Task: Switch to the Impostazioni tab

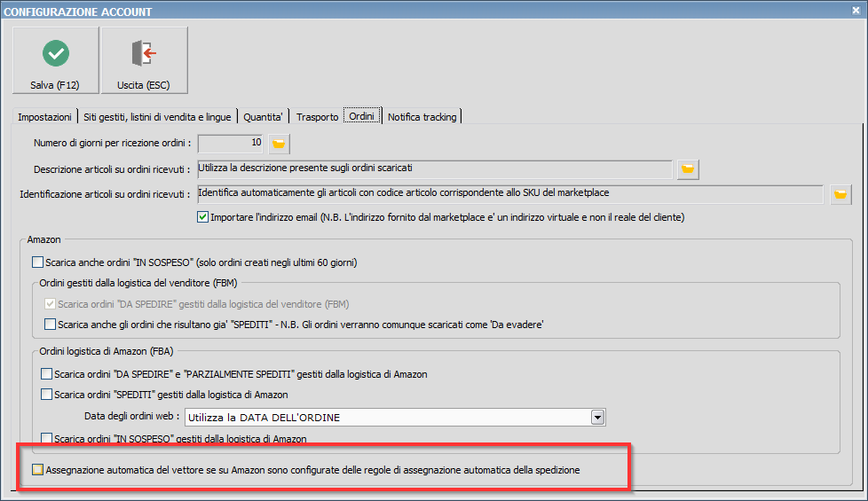Action: [44, 117]
